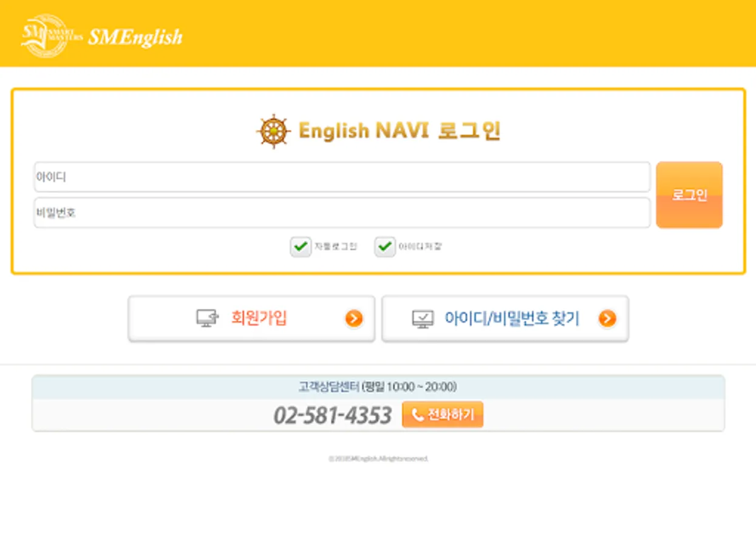The width and height of the screenshot is (756, 547).
Task: Click the monitor icon next to 회원가입
Action: click(x=207, y=318)
